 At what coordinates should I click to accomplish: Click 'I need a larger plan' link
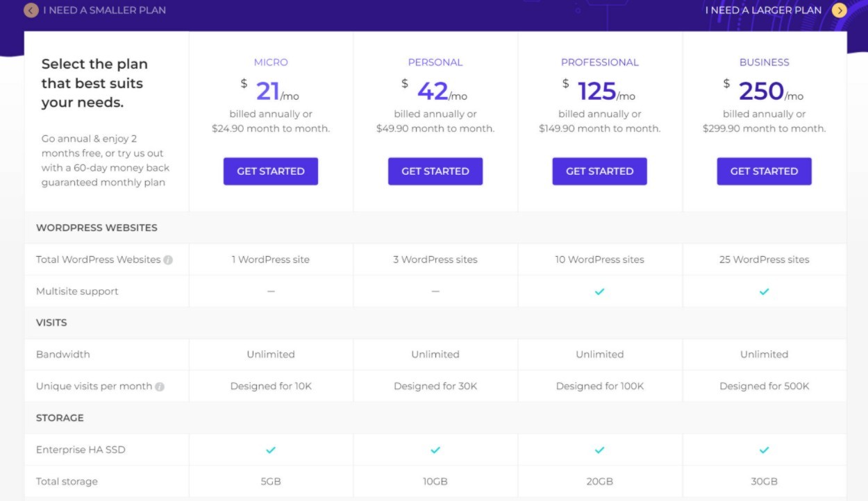click(763, 10)
